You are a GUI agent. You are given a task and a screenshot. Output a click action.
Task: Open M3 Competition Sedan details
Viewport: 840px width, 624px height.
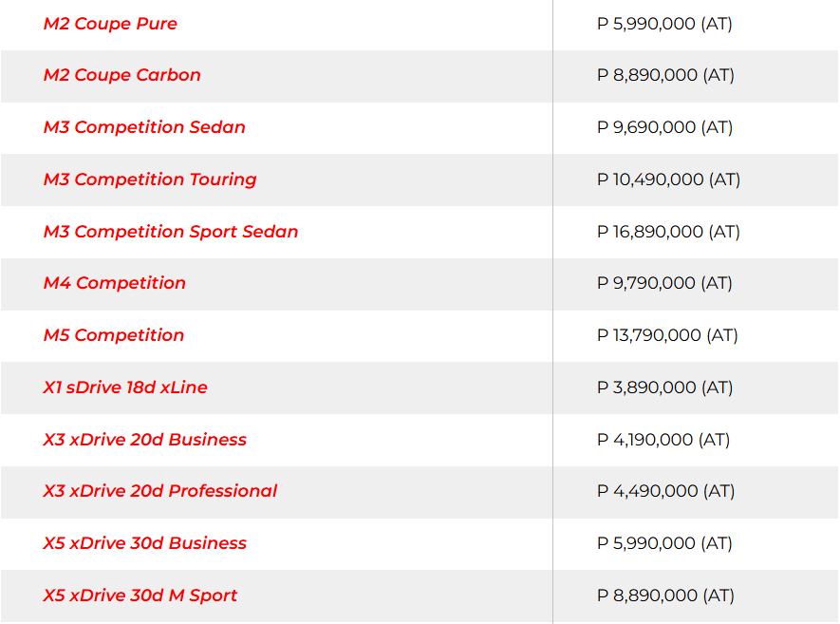tap(144, 127)
